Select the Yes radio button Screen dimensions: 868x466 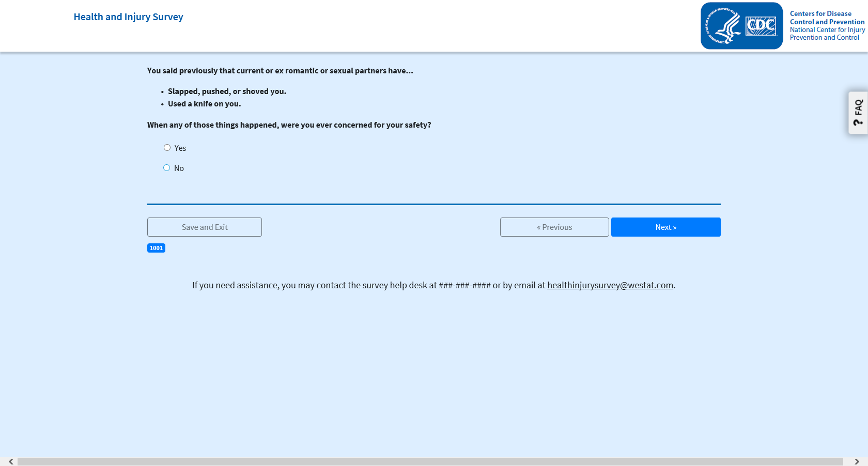167,148
